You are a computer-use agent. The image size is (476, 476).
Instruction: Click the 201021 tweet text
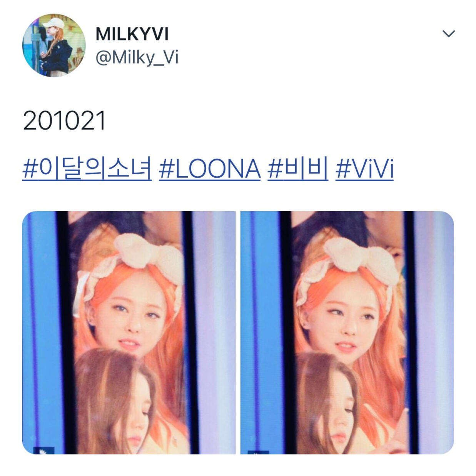(64, 121)
